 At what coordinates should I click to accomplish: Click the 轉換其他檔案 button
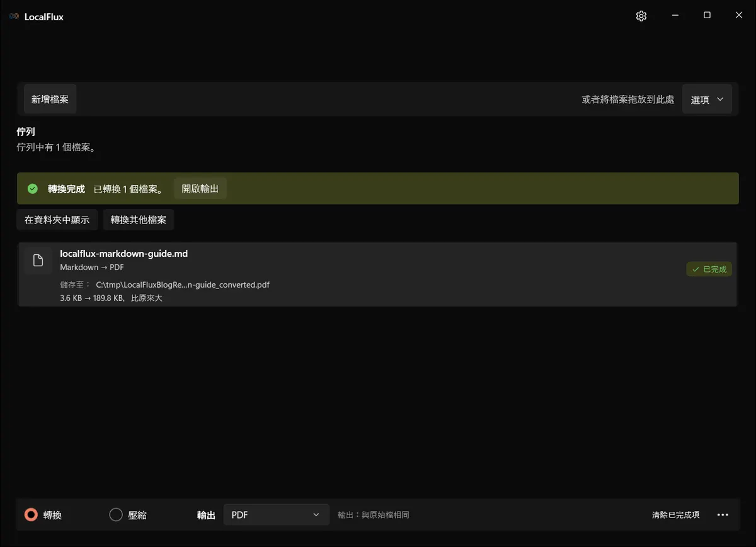139,220
